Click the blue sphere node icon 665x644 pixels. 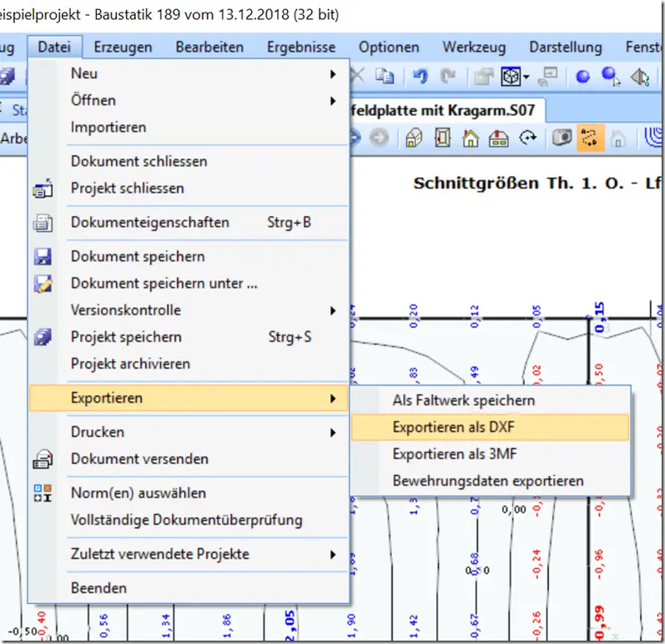pyautogui.click(x=582, y=77)
